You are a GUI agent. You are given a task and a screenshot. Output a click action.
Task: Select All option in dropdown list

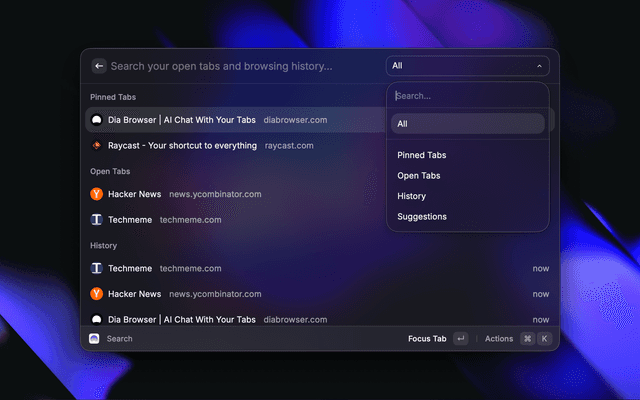(467, 124)
